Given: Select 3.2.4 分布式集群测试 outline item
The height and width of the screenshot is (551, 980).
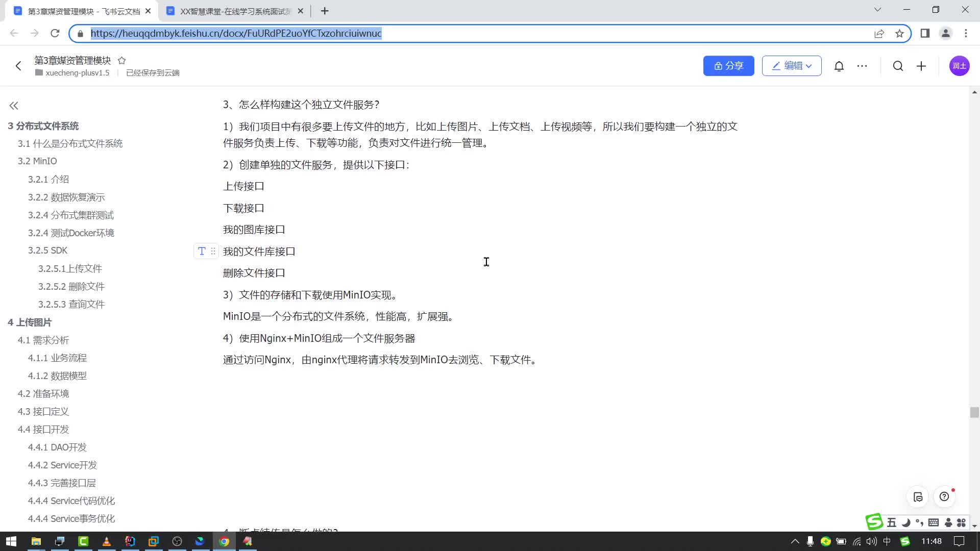Looking at the screenshot, I should click(71, 215).
